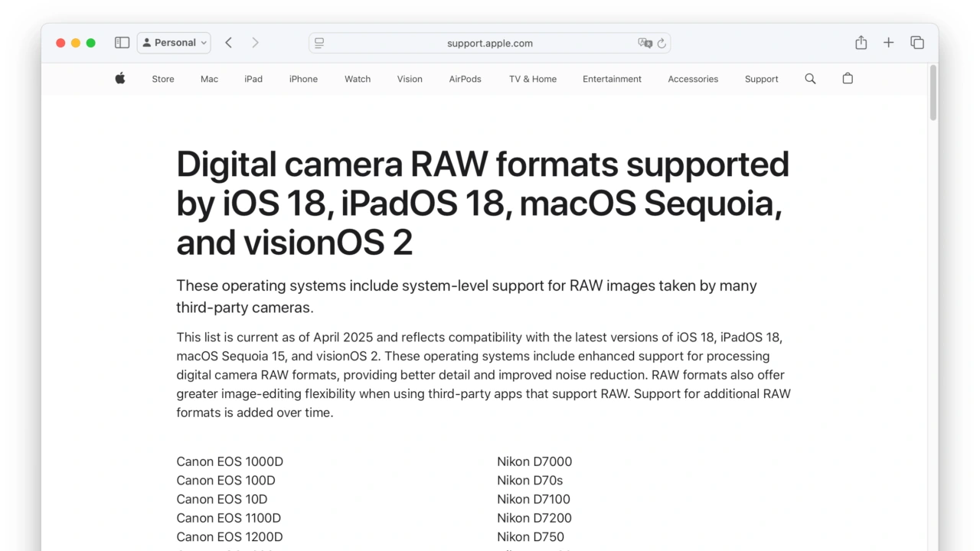Screen dimensions: 980x551
Task: Open the shopping bag
Action: click(848, 79)
